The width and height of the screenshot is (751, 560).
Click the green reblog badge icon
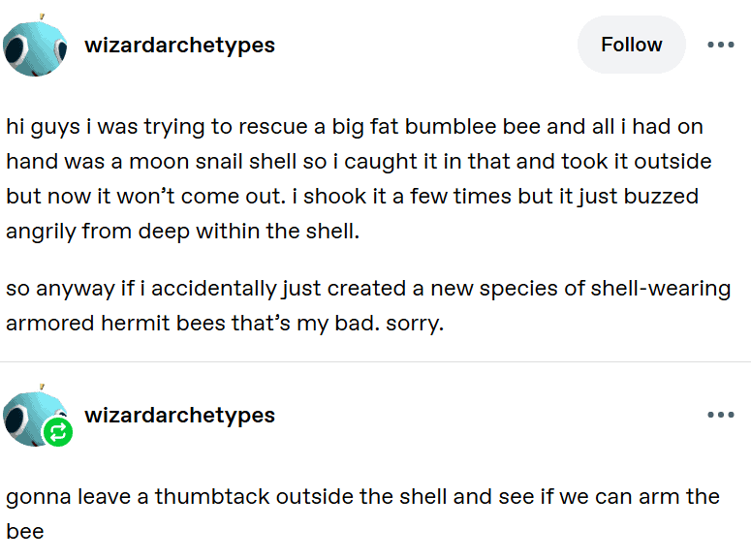click(58, 432)
